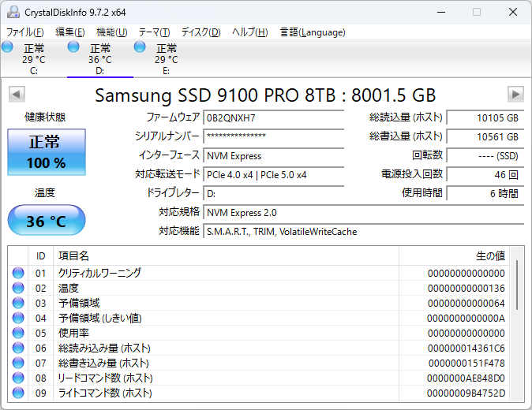This screenshot has height=410, width=532.
Task: Click status orb for drive D:
Action: tap(73, 47)
